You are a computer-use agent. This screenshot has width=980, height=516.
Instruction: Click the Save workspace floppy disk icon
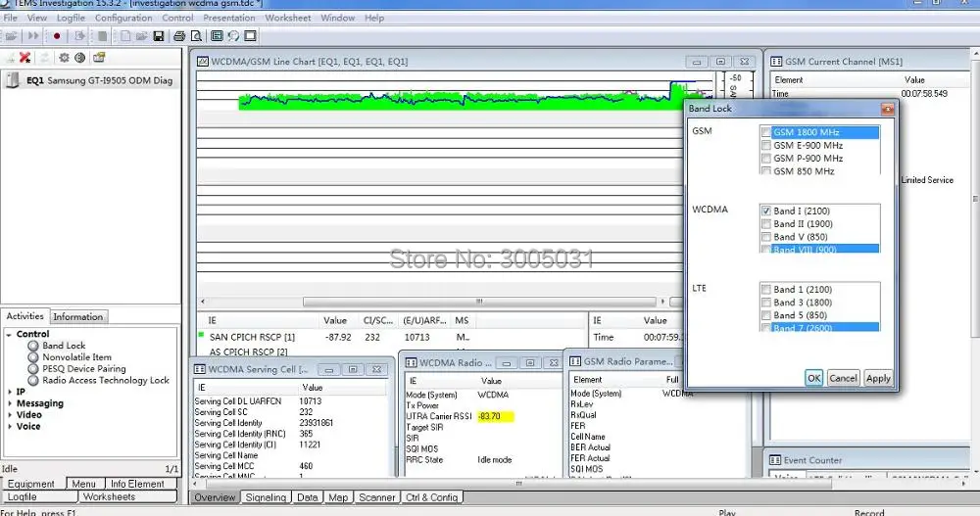pos(158,36)
